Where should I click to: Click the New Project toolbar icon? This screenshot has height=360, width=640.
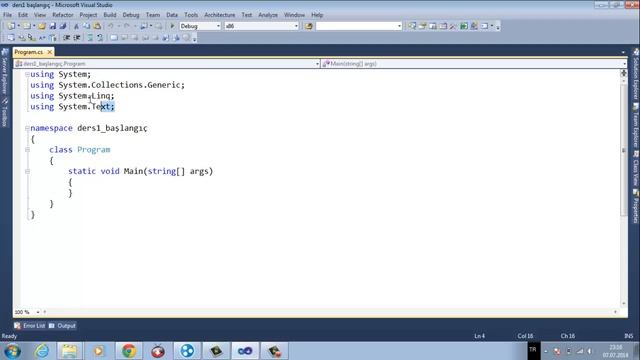11,26
